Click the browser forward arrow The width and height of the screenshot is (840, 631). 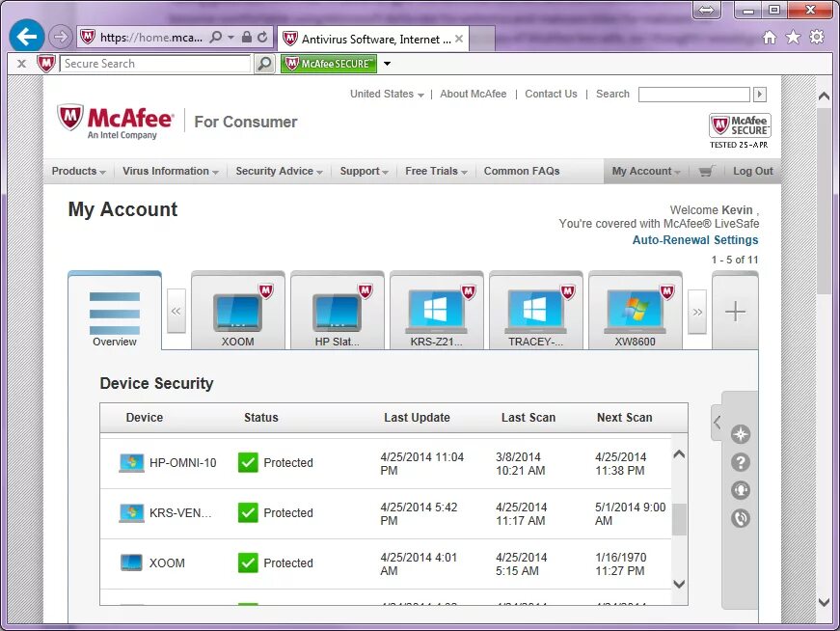point(60,37)
